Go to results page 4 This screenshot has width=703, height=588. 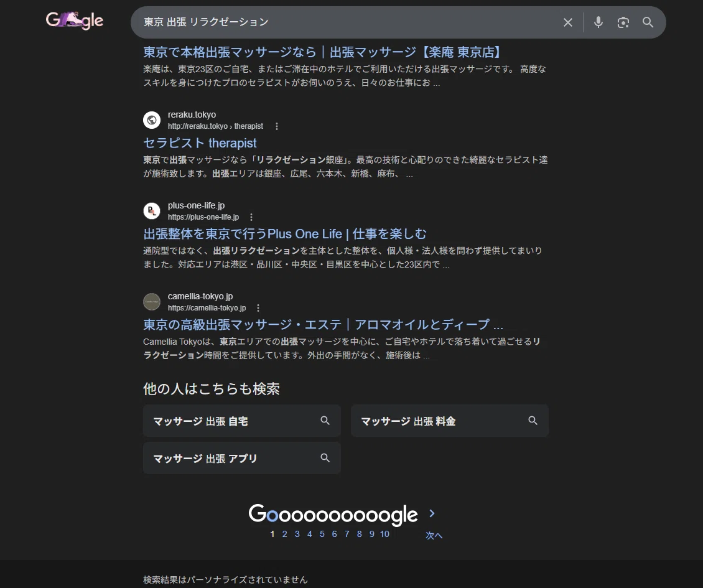pos(309,534)
